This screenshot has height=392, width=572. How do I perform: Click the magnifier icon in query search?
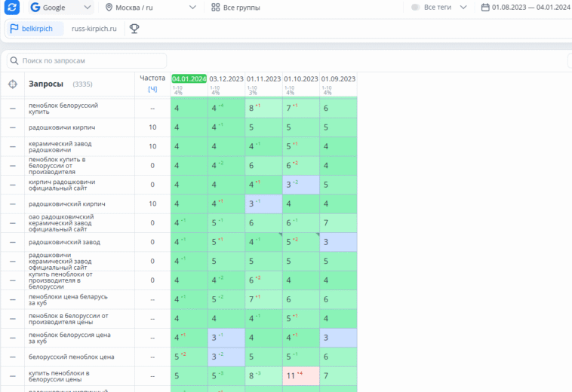tap(14, 60)
